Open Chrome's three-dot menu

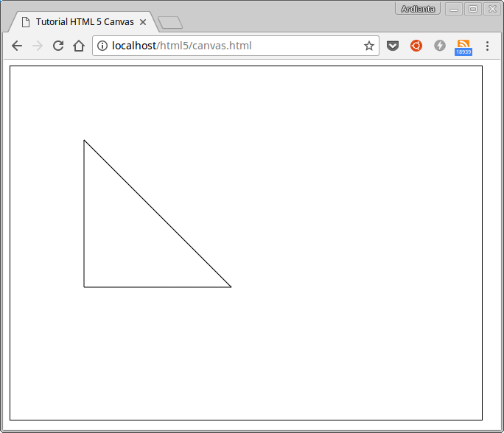click(x=487, y=46)
